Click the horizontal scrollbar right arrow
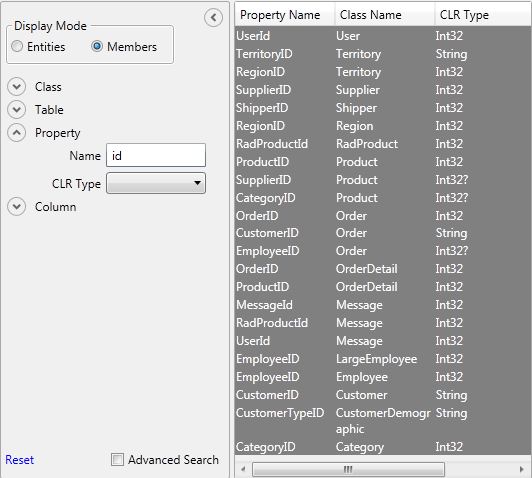The width and height of the screenshot is (532, 478). pos(522,470)
